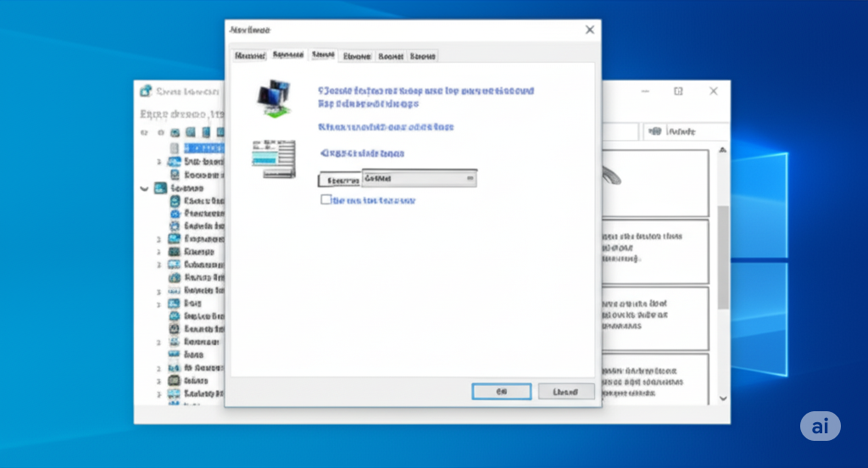Click the top panel box with the curved graphic

tap(655, 183)
